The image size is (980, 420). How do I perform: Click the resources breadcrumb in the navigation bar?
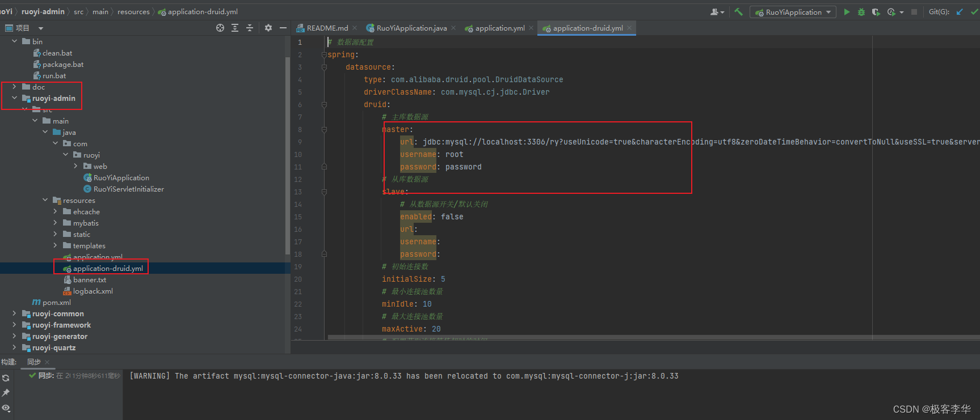(x=133, y=12)
